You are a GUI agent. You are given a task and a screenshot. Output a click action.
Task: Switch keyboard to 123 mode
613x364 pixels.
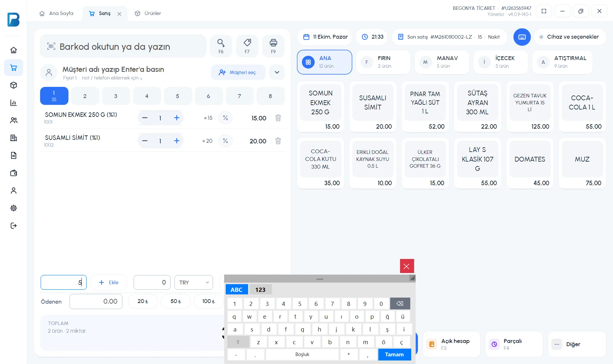click(x=260, y=290)
